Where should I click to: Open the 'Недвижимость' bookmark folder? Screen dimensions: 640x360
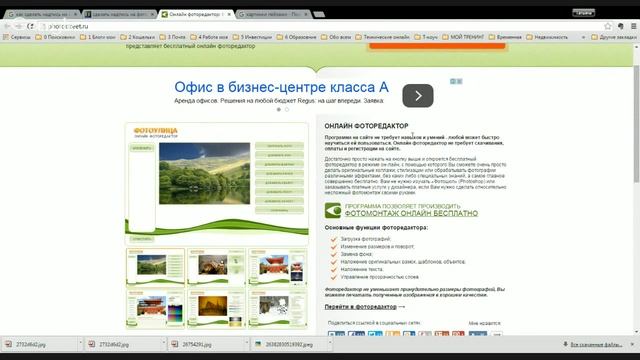(547, 37)
